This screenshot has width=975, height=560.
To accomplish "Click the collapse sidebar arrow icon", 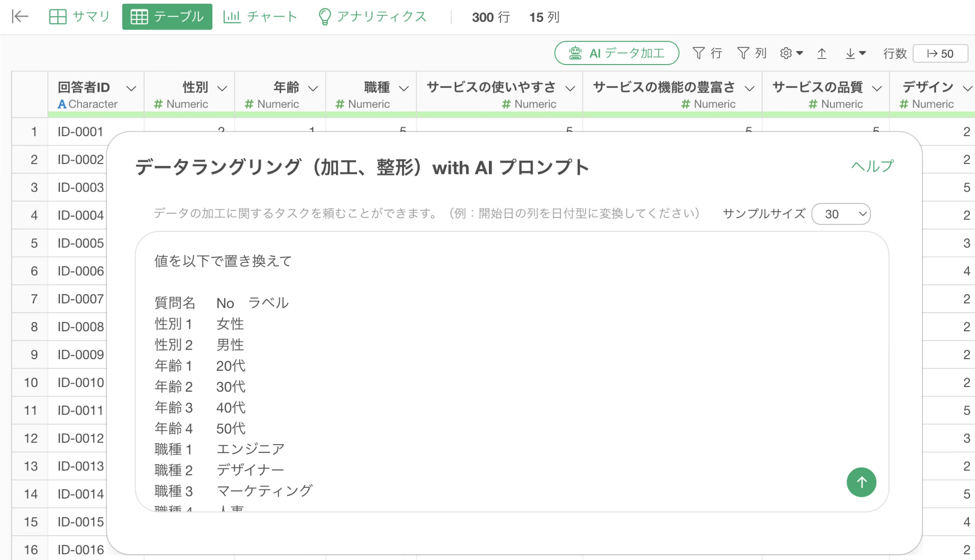I will coord(20,16).
